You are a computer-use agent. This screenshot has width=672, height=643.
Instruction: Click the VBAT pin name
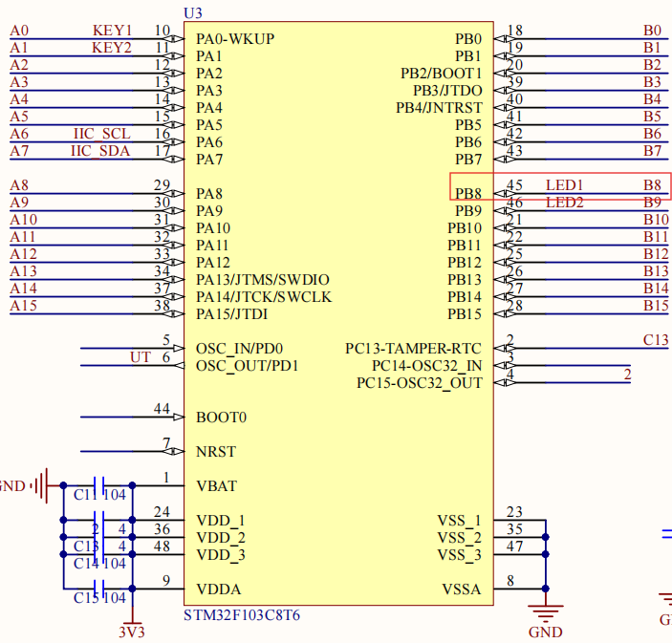click(216, 486)
